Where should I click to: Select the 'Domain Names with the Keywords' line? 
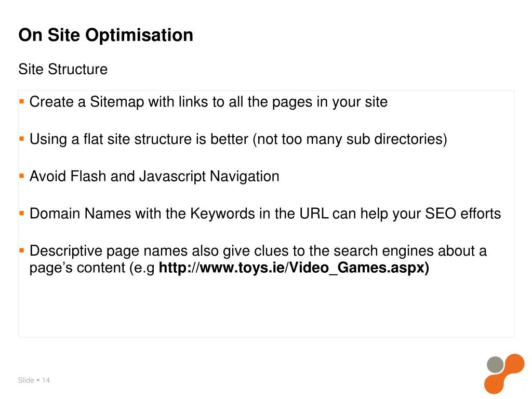pyautogui.click(x=265, y=214)
